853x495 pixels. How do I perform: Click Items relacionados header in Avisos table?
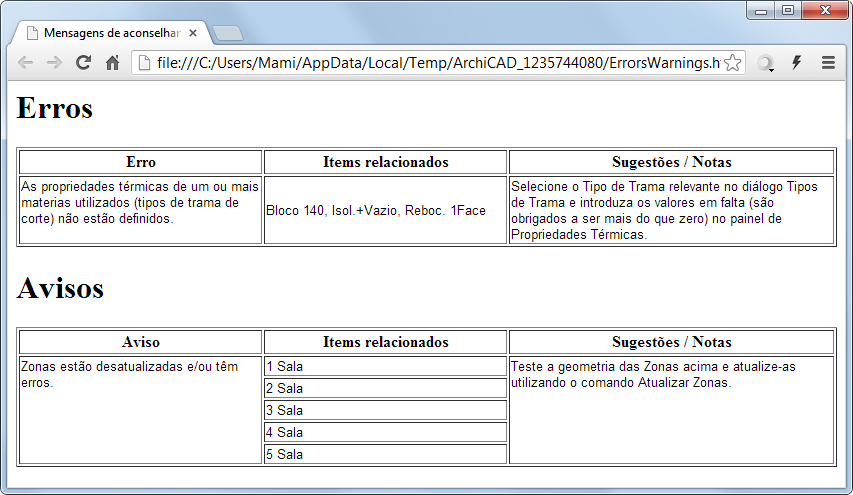386,342
